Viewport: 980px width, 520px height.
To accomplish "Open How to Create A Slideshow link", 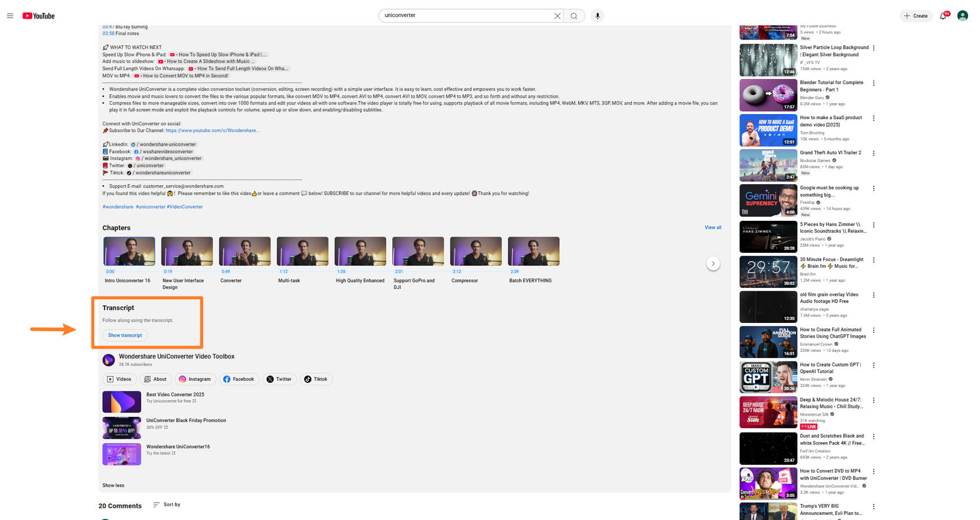I will 207,62.
